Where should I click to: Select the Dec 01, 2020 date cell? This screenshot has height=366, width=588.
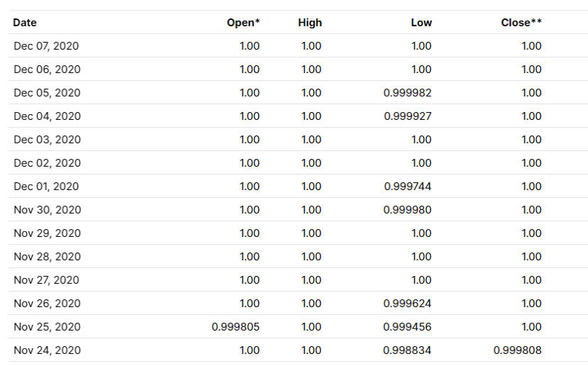pos(46,187)
